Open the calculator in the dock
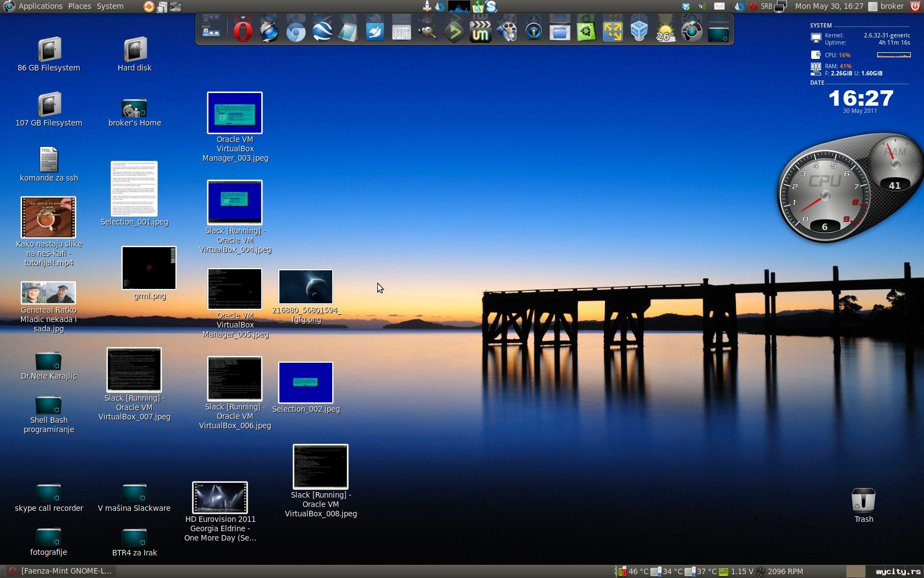Viewport: 924px width, 578px height. point(401,31)
